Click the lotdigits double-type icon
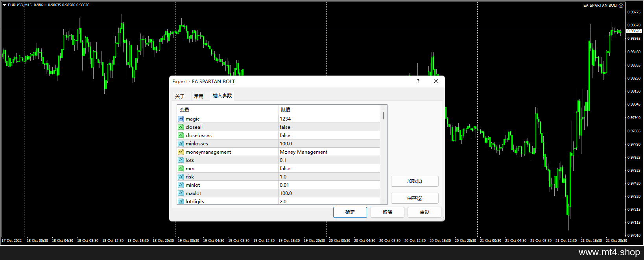The width and height of the screenshot is (644, 260). pyautogui.click(x=181, y=201)
